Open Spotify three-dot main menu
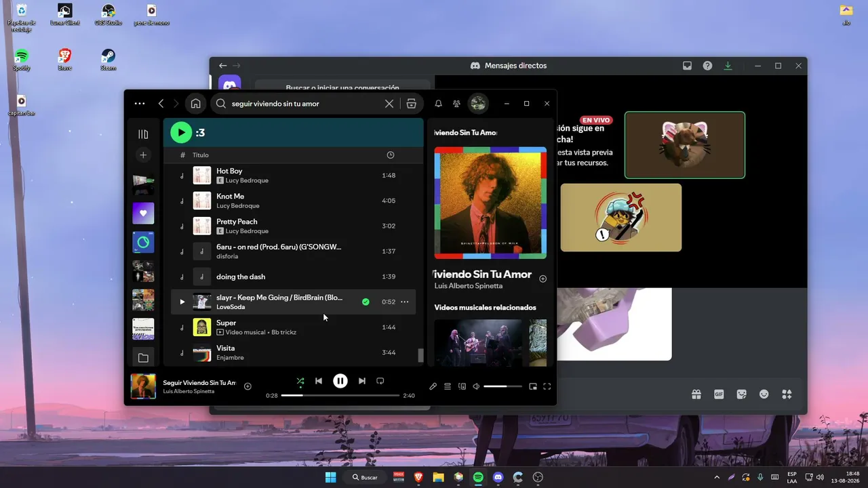 pos(140,104)
